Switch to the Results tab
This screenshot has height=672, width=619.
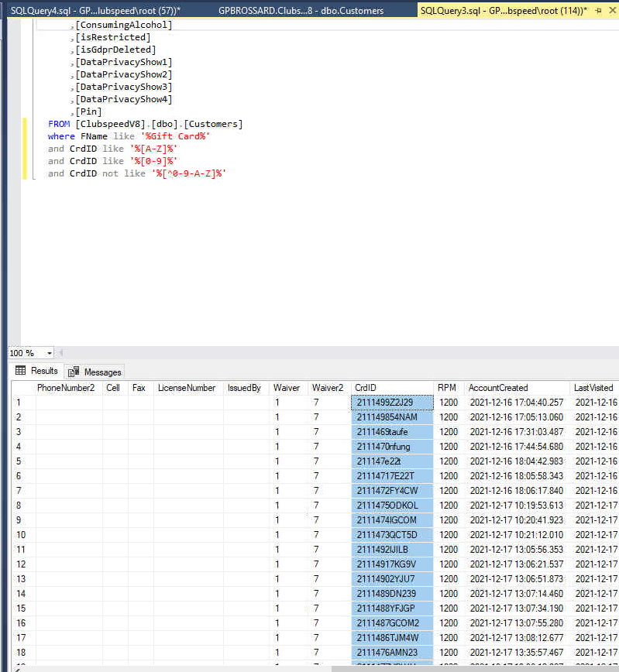click(36, 371)
